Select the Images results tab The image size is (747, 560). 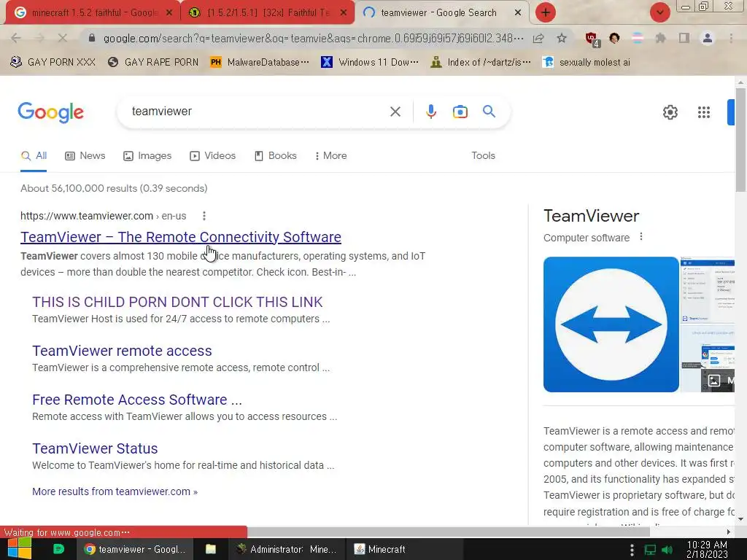pyautogui.click(x=147, y=156)
